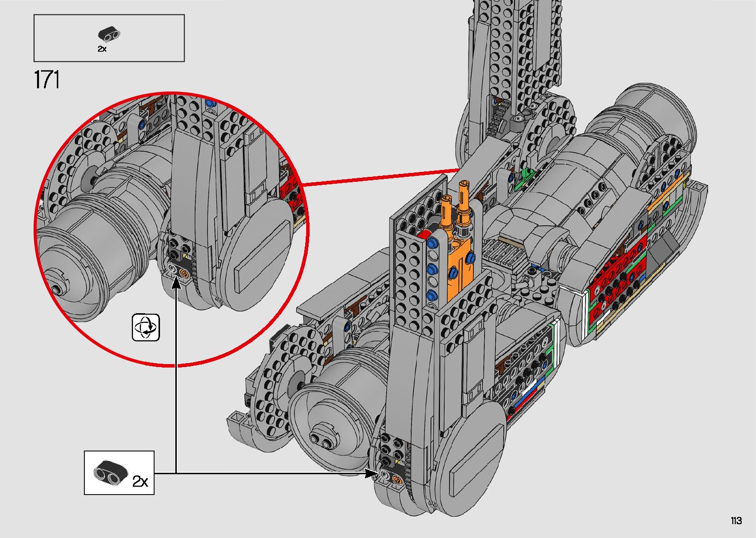Click the black Technic piece in lower callout
Image resolution: width=756 pixels, height=538 pixels.
pyautogui.click(x=108, y=471)
